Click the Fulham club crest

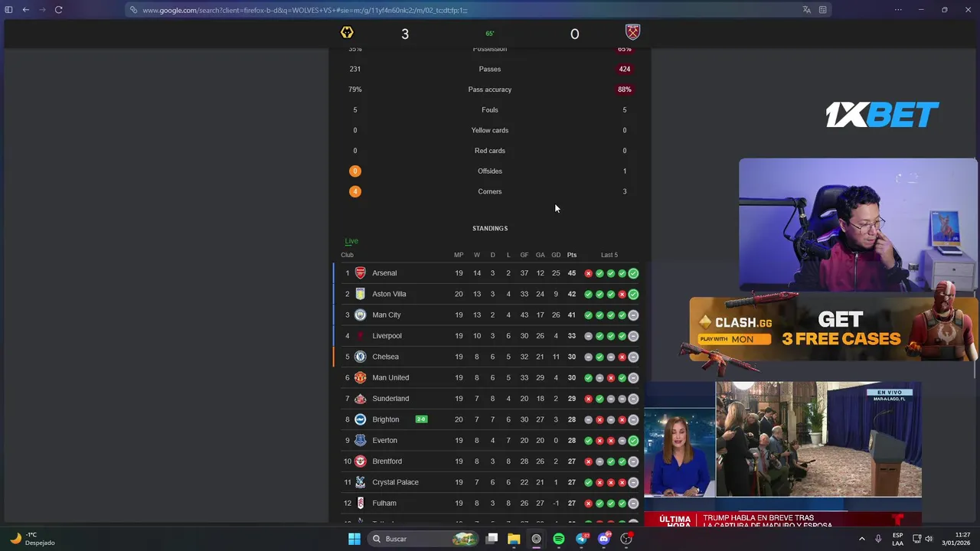[x=360, y=503]
